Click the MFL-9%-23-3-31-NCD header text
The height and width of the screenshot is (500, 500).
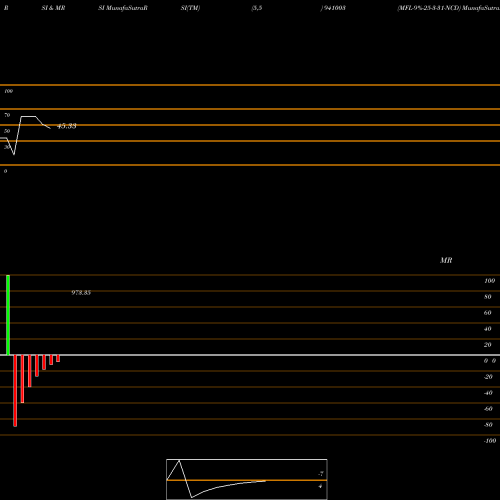(429, 8)
